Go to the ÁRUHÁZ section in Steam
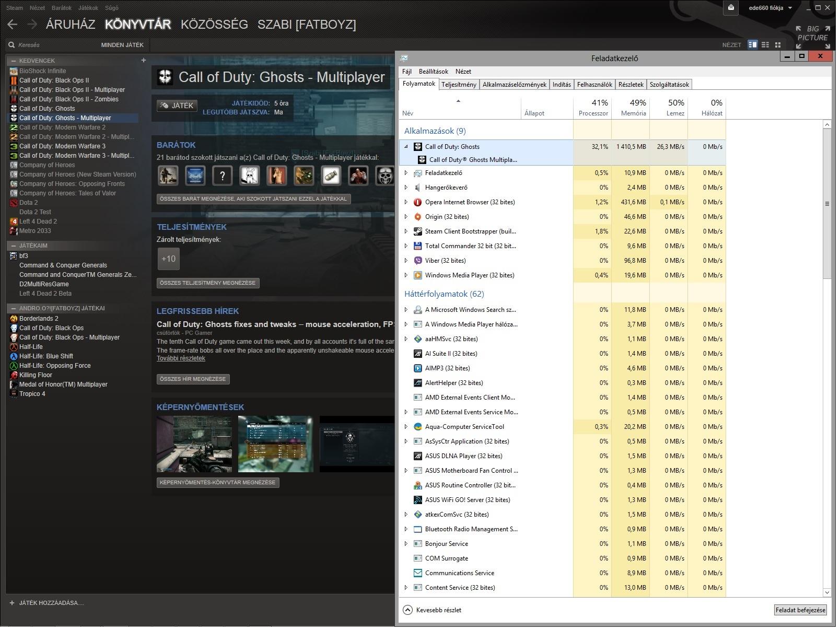Image resolution: width=840 pixels, height=630 pixels. point(71,24)
